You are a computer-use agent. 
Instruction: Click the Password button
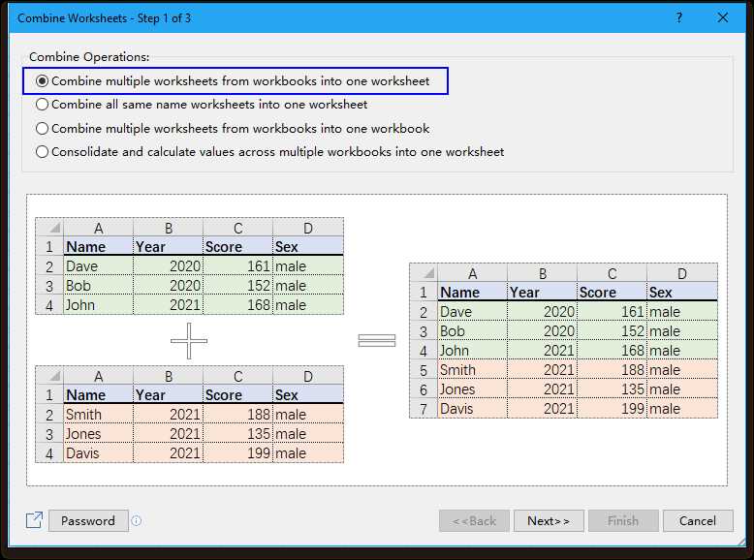pos(88,520)
